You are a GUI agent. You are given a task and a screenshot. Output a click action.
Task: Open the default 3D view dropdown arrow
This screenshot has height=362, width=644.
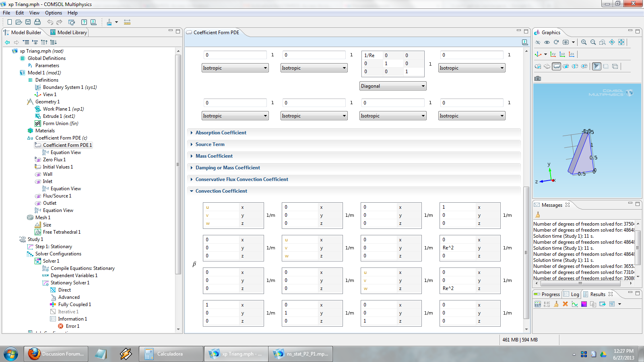point(545,54)
